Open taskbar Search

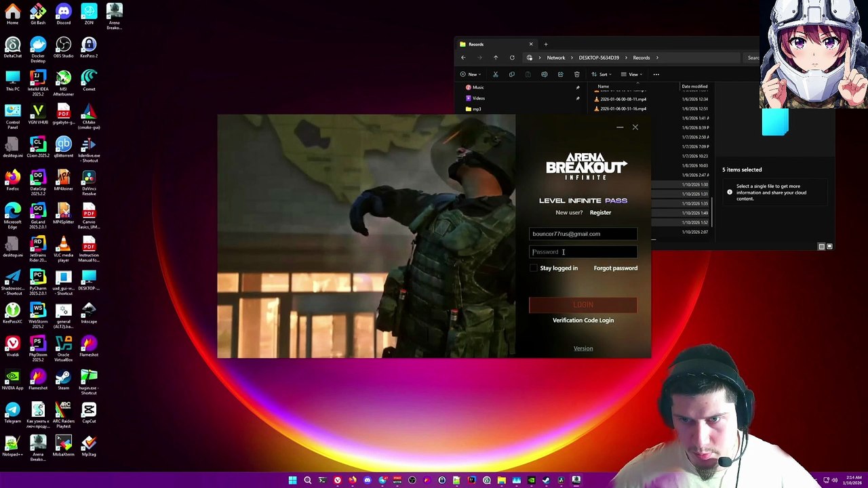307,481
